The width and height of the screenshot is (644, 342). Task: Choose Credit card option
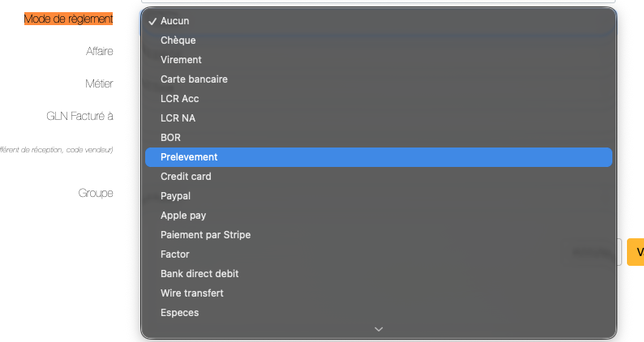186,177
